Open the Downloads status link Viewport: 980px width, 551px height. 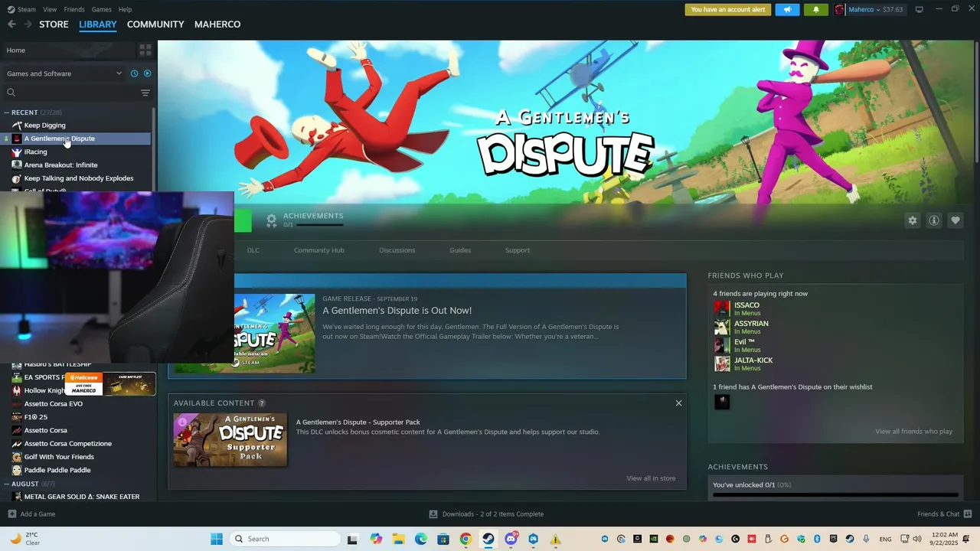pos(486,514)
